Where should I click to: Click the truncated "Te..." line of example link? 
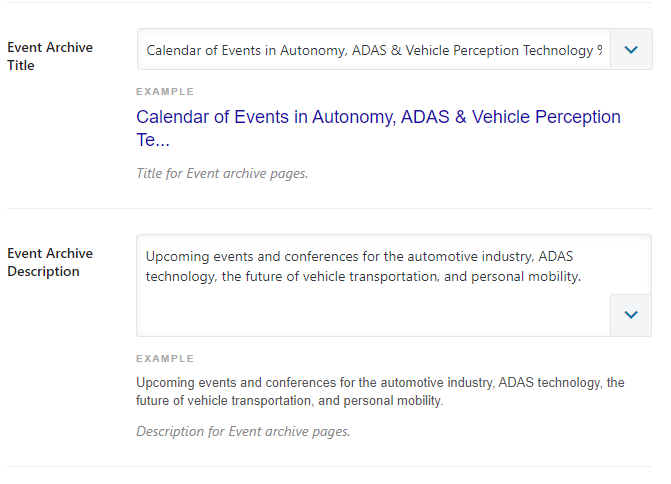click(x=153, y=141)
